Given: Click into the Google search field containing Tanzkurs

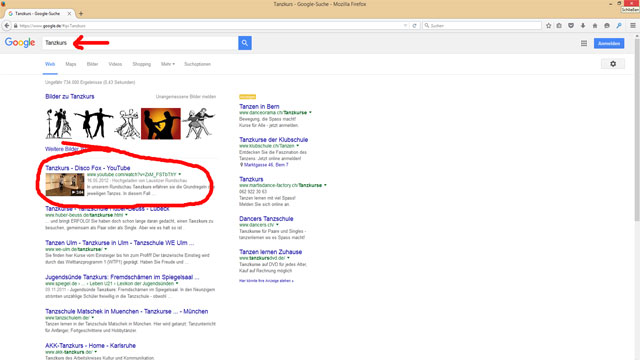Looking at the screenshot, I should point(140,43).
